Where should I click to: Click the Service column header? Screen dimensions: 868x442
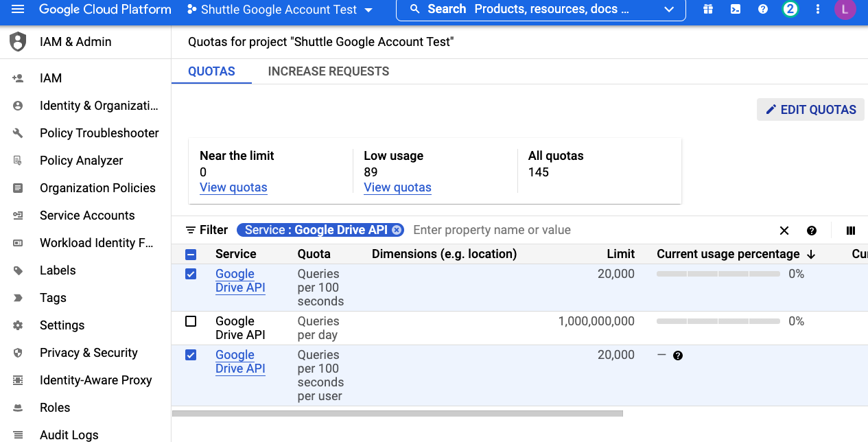[x=235, y=254]
